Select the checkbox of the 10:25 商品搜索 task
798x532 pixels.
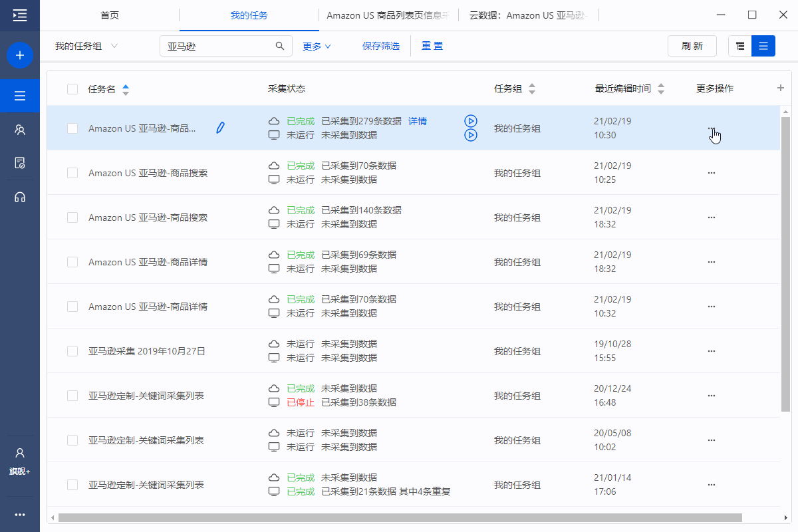tap(72, 173)
